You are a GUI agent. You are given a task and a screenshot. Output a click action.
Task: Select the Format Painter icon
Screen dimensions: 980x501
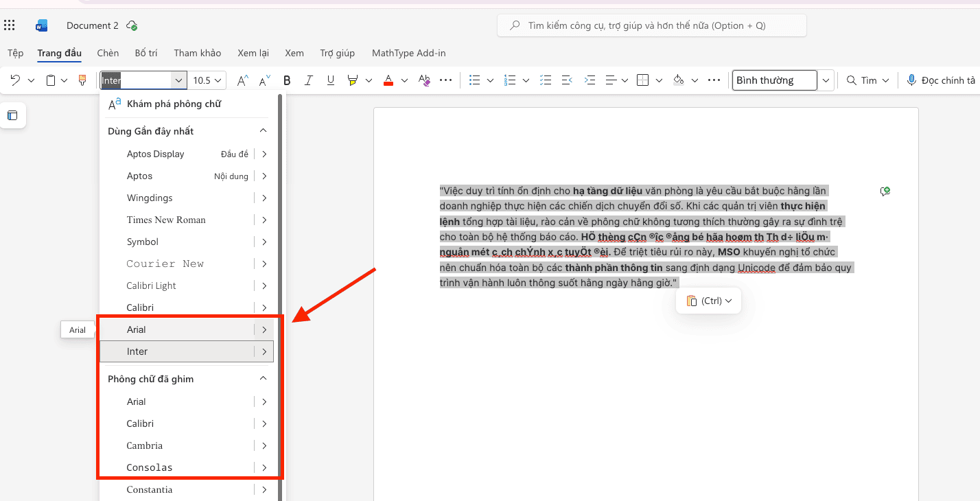pyautogui.click(x=82, y=80)
